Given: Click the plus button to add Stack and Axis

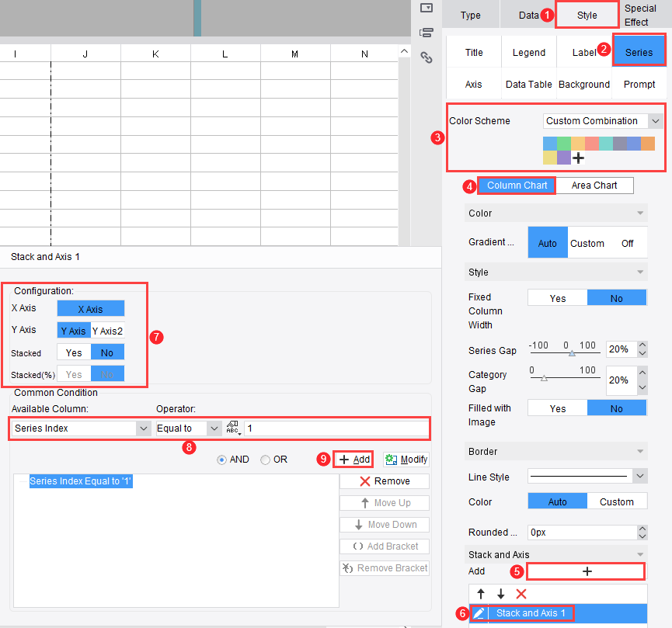Looking at the screenshot, I should [587, 571].
